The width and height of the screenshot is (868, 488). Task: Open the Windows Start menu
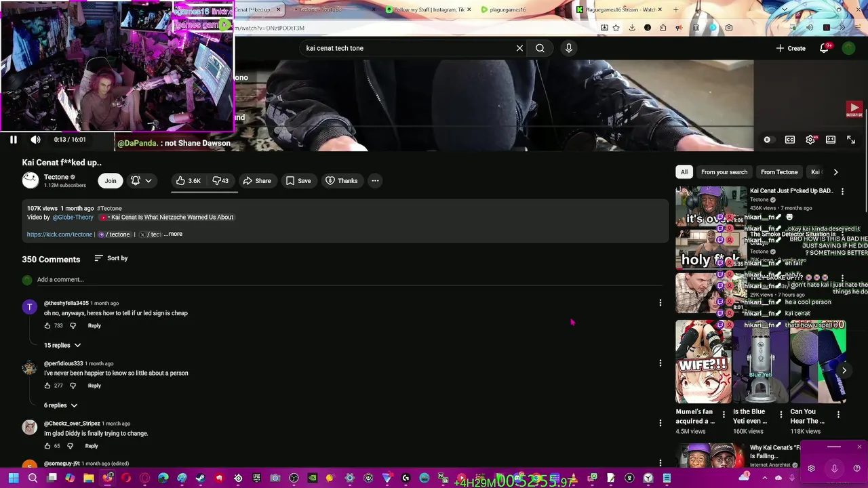pos(14,479)
